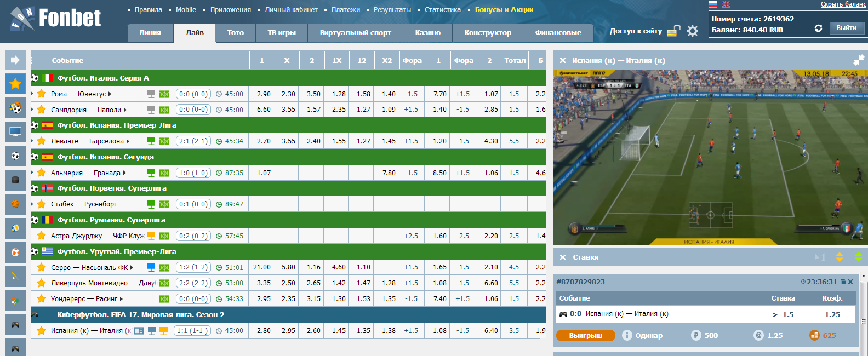Open the site access padlock icon

[x=673, y=31]
